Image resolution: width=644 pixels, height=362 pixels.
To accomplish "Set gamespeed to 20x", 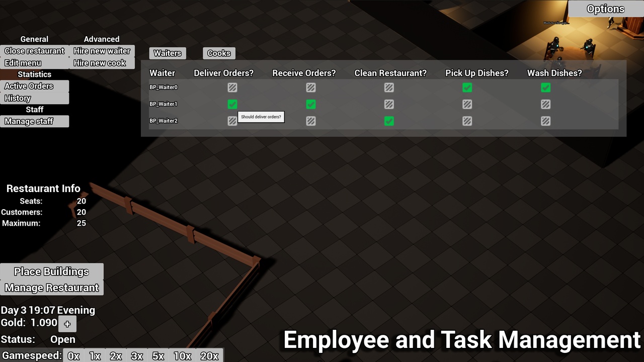I will (x=209, y=355).
